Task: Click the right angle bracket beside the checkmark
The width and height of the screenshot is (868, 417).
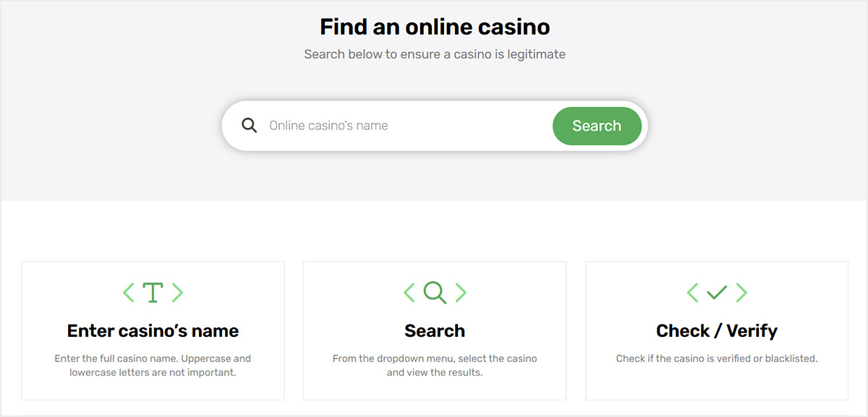Action: click(x=741, y=293)
